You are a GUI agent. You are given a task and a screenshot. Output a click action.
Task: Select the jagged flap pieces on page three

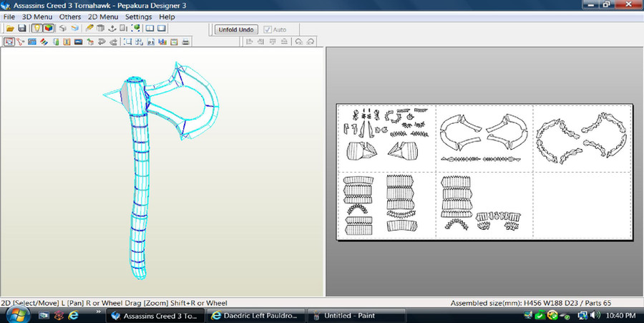pyautogui.click(x=582, y=138)
